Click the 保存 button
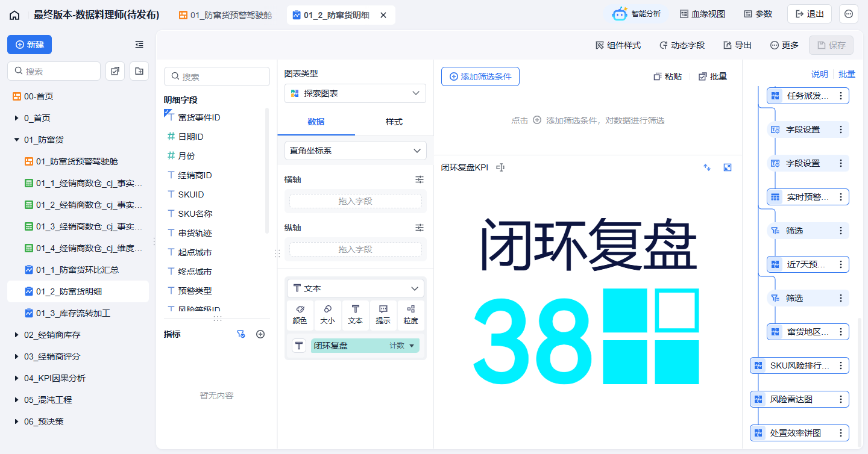The height and width of the screenshot is (454, 868). [831, 45]
